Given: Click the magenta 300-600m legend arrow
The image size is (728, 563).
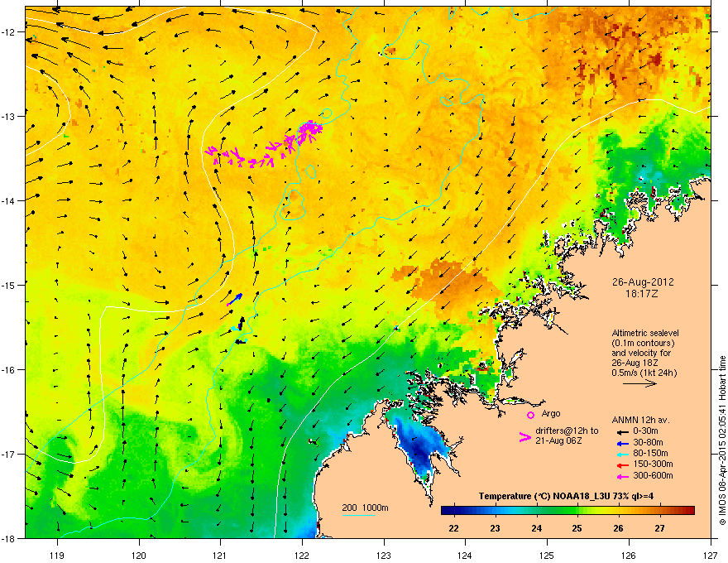Looking at the screenshot, I should (x=622, y=476).
